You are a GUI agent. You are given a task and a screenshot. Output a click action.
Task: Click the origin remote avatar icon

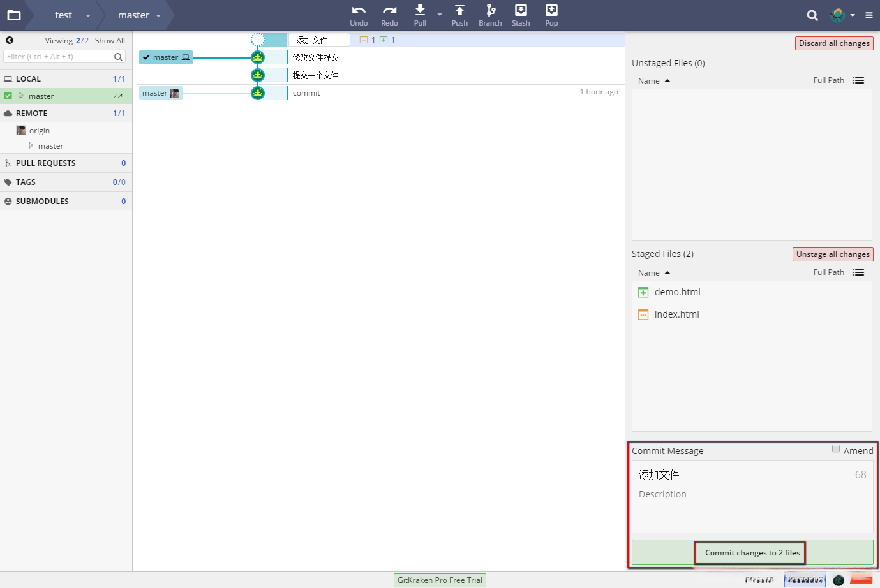[21, 130]
